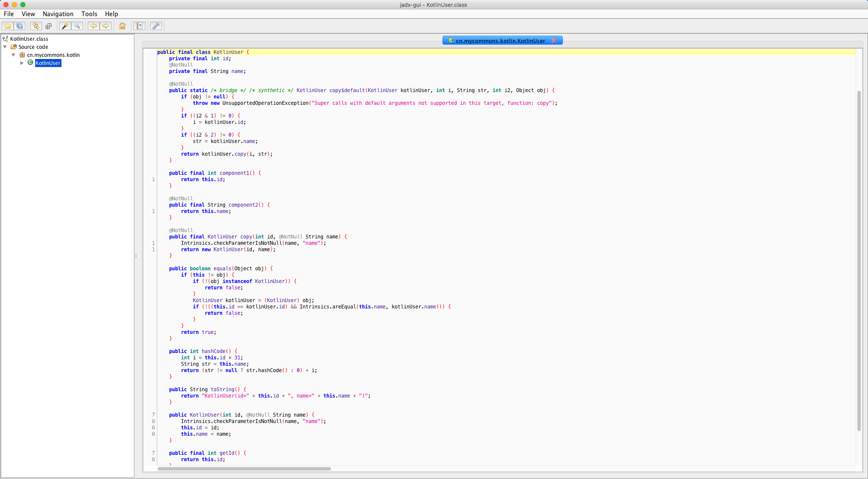Image resolution: width=868 pixels, height=479 pixels.
Task: Close the KotlinUser tab
Action: pyautogui.click(x=554, y=41)
